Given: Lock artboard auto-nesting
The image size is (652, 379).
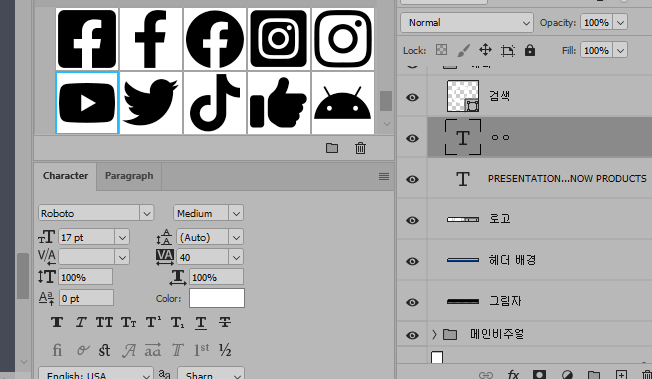Looking at the screenshot, I should pos(508,51).
